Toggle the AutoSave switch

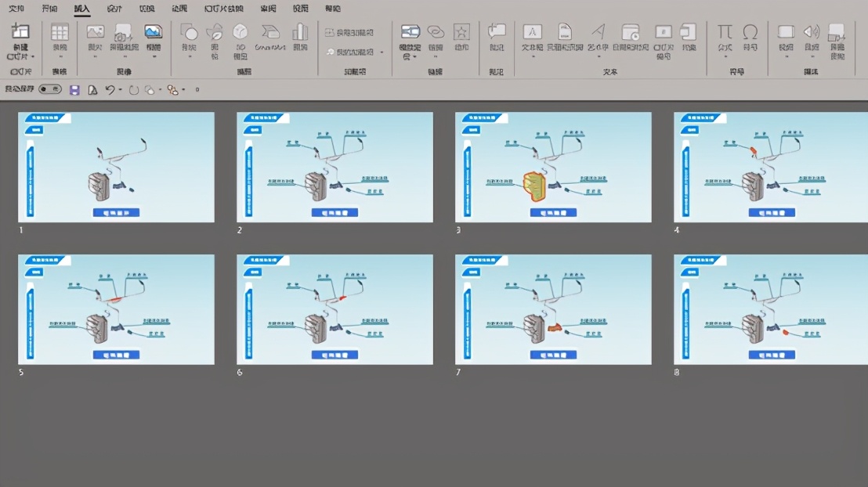[x=50, y=89]
